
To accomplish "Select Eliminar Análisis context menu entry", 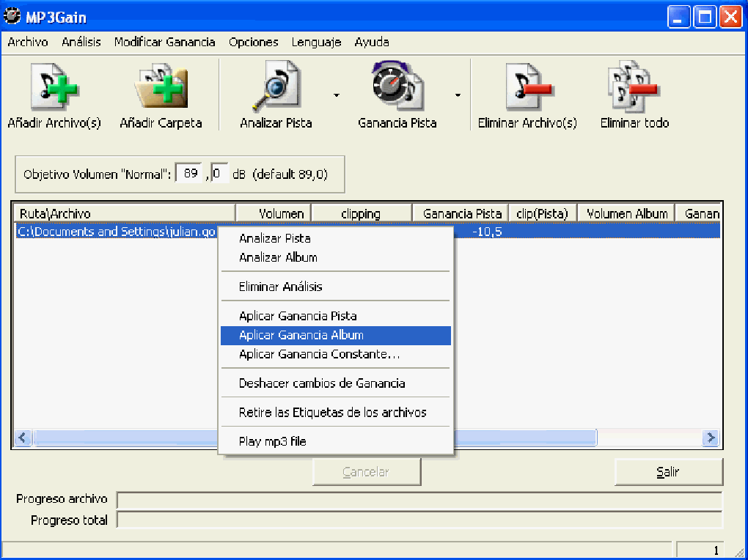I will pos(336,287).
